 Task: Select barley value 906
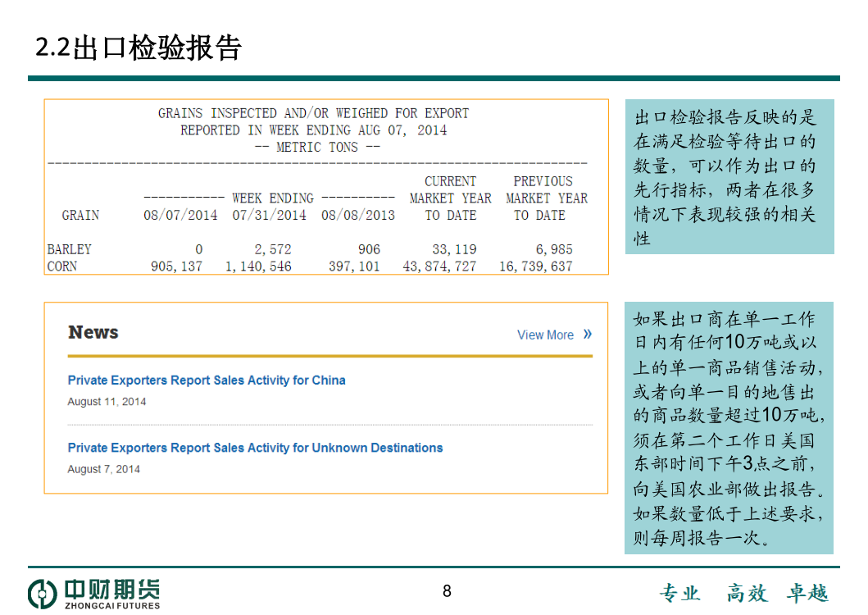click(369, 249)
